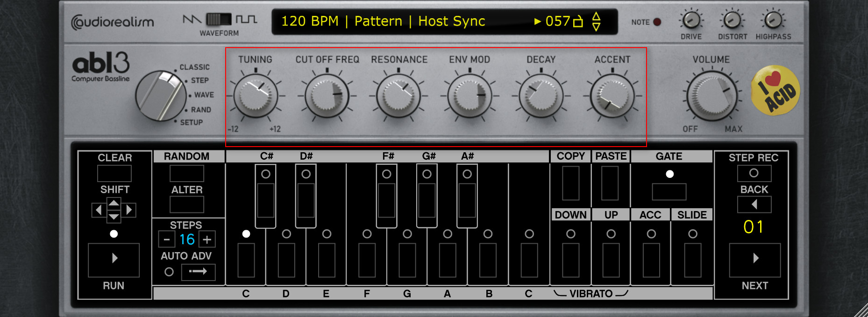Click the Env Mod knob
The image size is (868, 317).
tap(470, 96)
